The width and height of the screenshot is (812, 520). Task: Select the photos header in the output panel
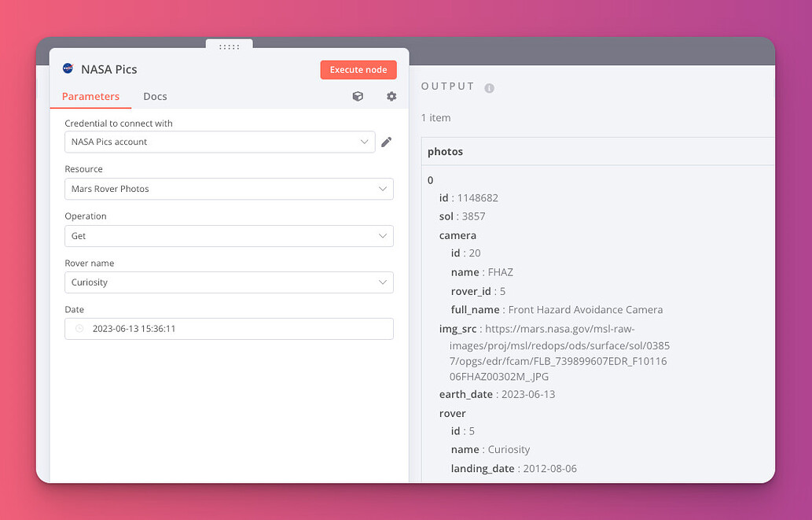point(445,149)
